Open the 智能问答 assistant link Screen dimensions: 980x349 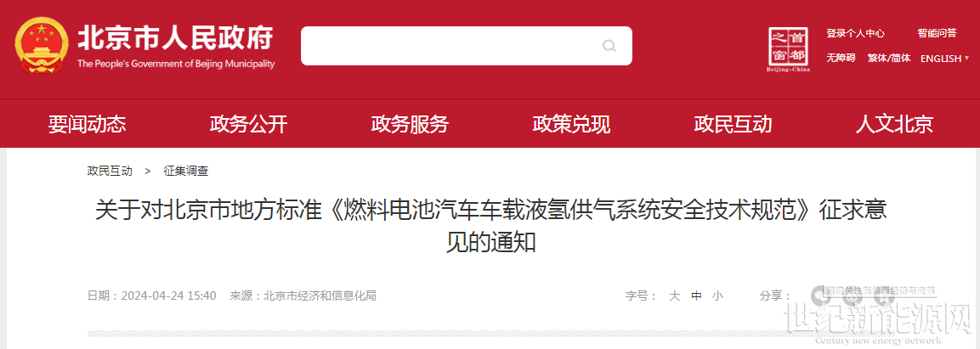[x=937, y=33]
